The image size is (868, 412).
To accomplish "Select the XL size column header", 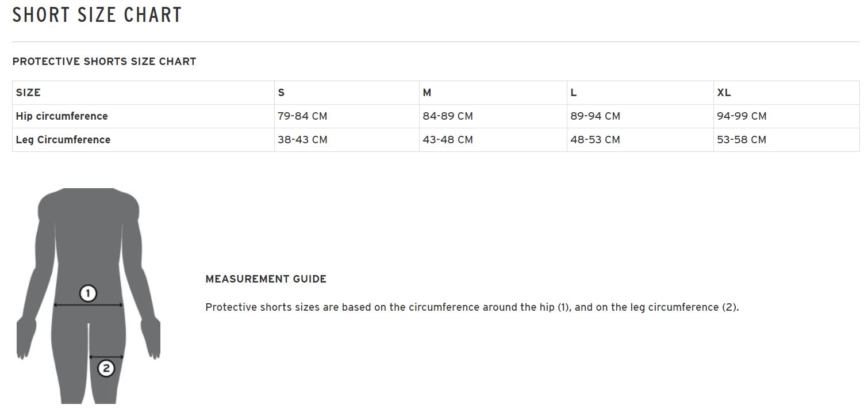I will pos(724,93).
